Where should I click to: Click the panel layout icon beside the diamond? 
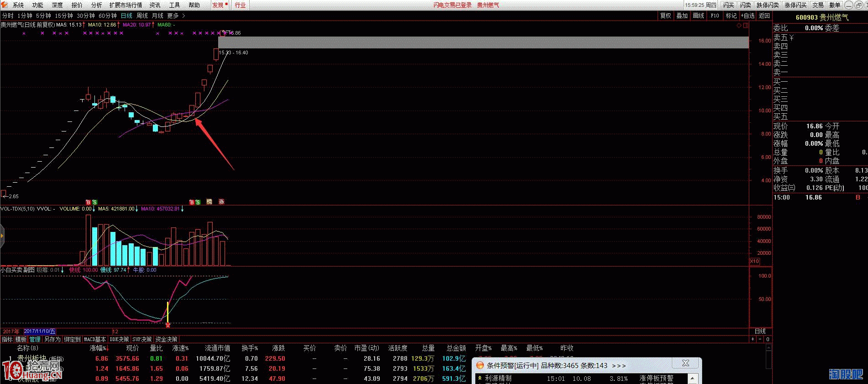pyautogui.click(x=746, y=26)
